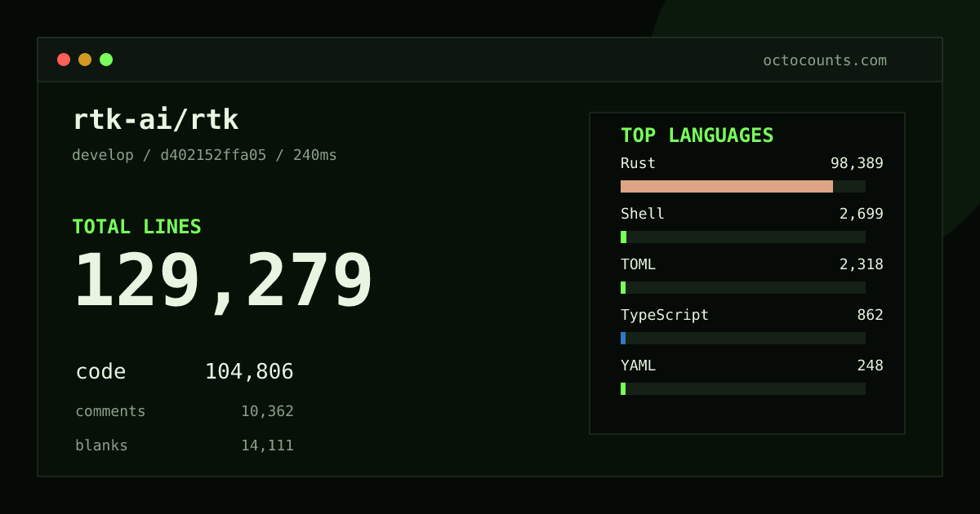The image size is (980, 514).
Task: Select the 129,279 total lines number
Action: pos(223,281)
